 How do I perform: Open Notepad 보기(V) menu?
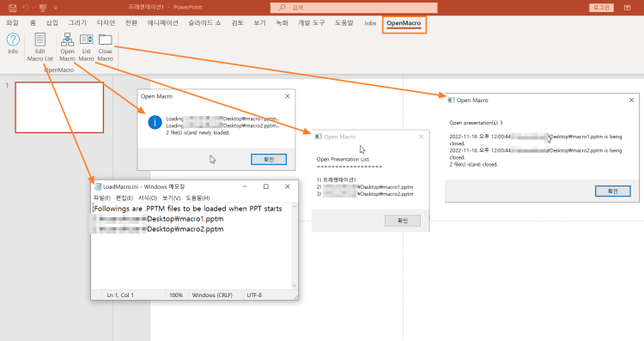pyautogui.click(x=171, y=198)
